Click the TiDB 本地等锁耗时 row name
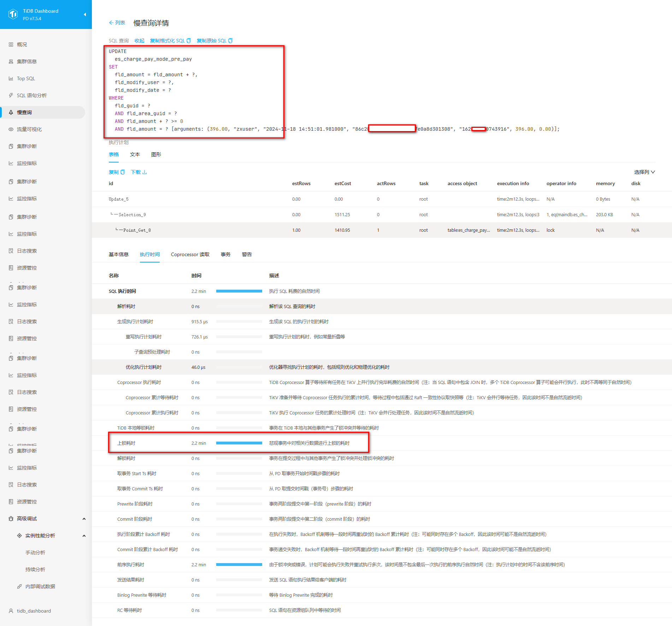This screenshot has height=626, width=672. (136, 428)
